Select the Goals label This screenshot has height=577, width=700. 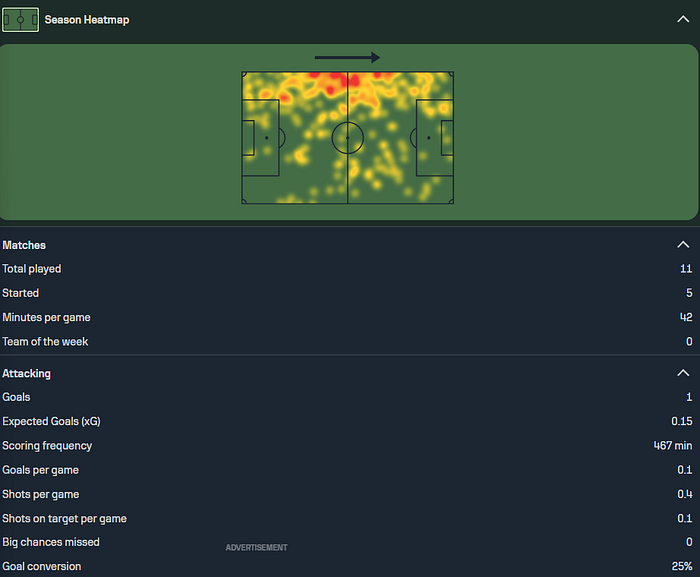coord(16,397)
